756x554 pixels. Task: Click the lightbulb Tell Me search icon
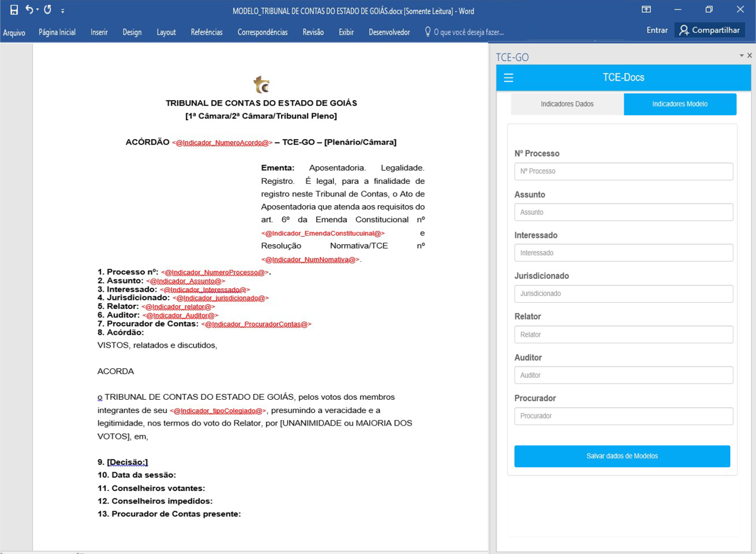(x=428, y=31)
